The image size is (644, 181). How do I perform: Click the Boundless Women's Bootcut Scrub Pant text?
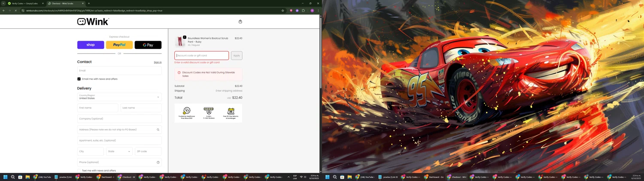coord(208,40)
